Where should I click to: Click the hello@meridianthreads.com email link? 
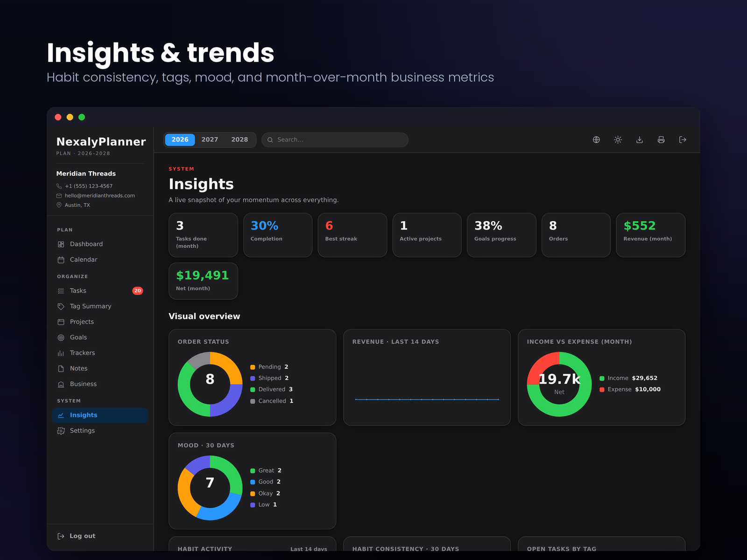pos(99,196)
